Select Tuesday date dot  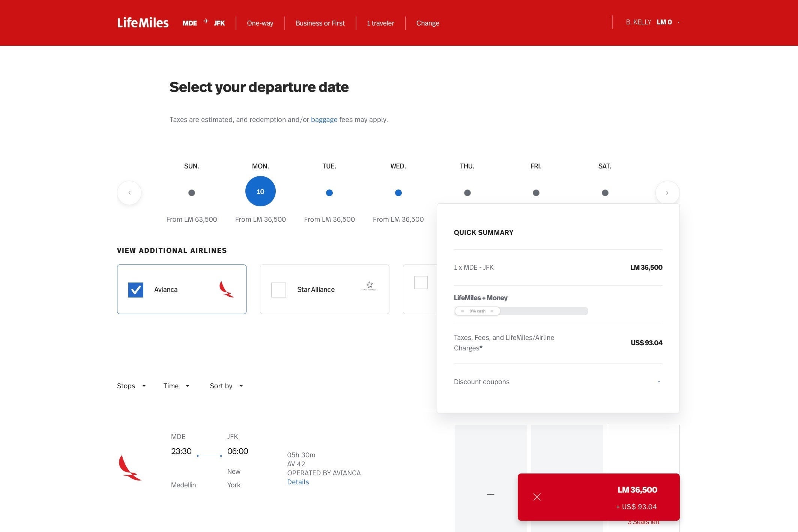pos(329,193)
